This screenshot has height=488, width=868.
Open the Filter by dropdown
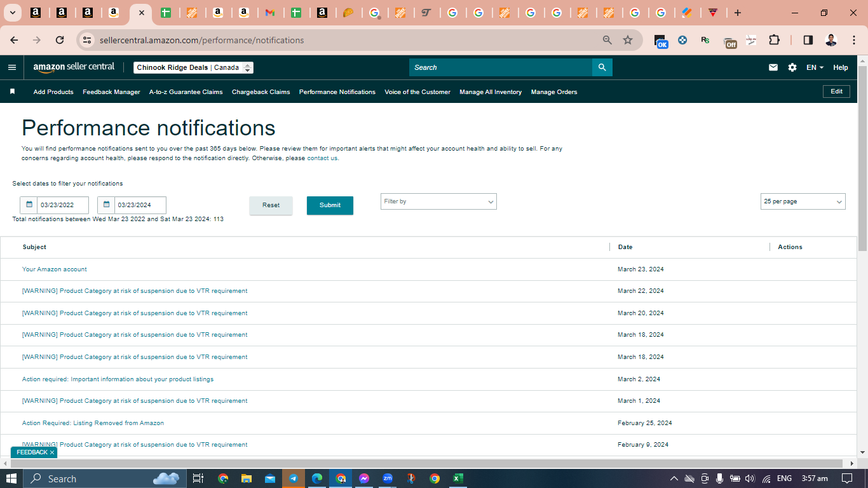pyautogui.click(x=438, y=201)
